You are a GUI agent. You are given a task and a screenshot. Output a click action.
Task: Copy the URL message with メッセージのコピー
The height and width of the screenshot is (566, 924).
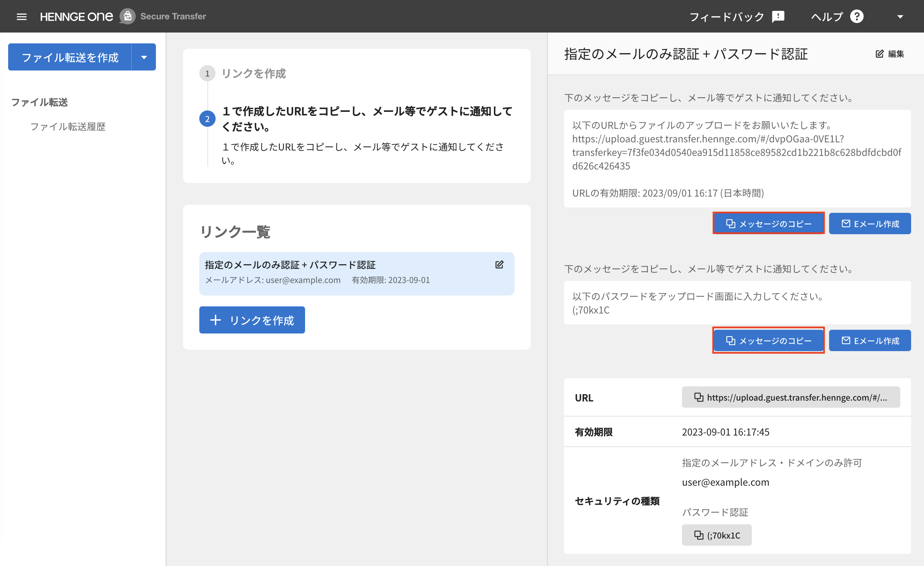click(x=768, y=224)
